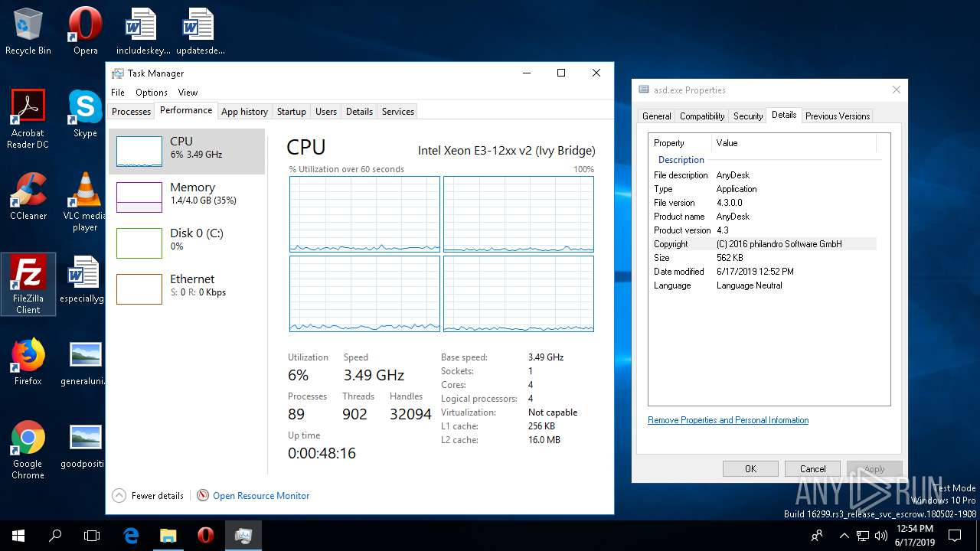Screen dimensions: 980x551
Task: Open File Explorer from taskbar
Action: [168, 536]
